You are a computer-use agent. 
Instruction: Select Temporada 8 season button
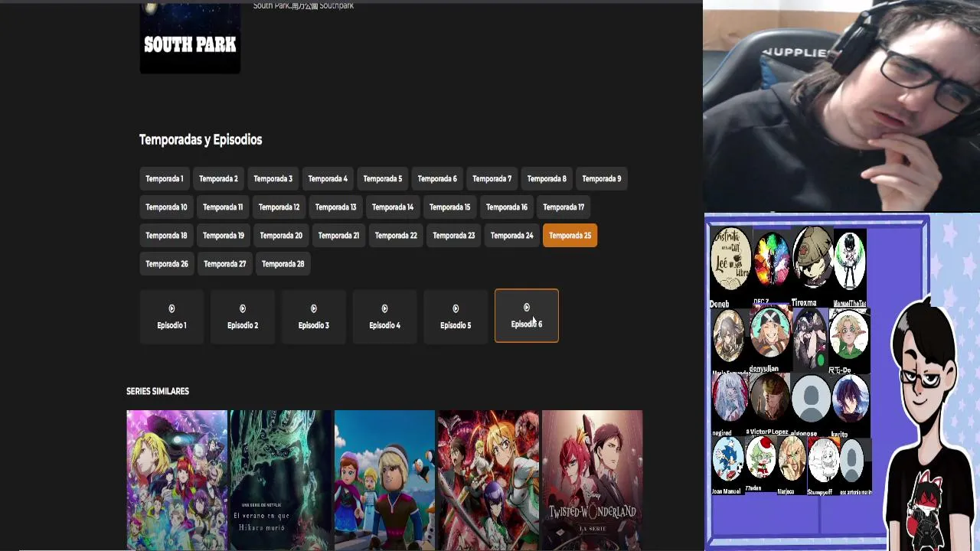pos(547,179)
